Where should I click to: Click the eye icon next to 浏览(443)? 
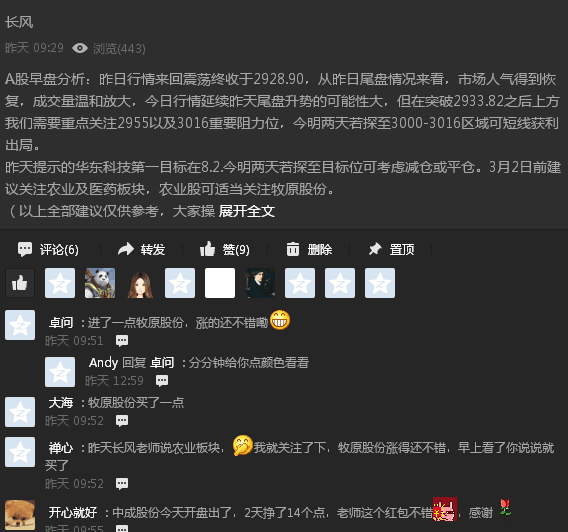click(80, 48)
